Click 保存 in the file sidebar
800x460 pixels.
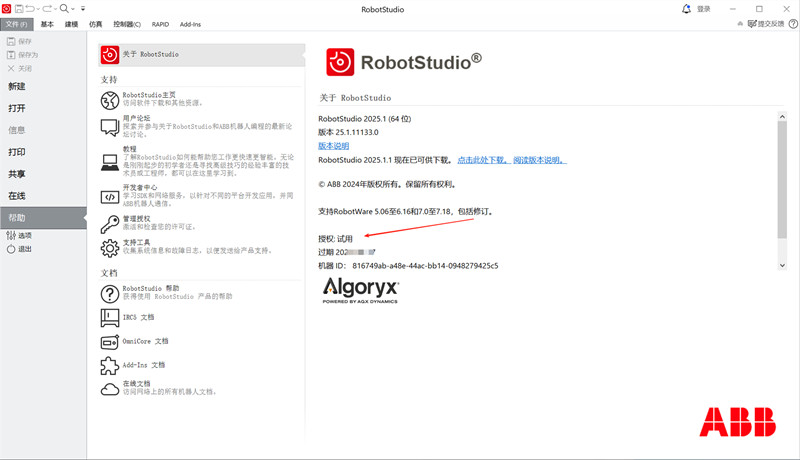click(19, 41)
